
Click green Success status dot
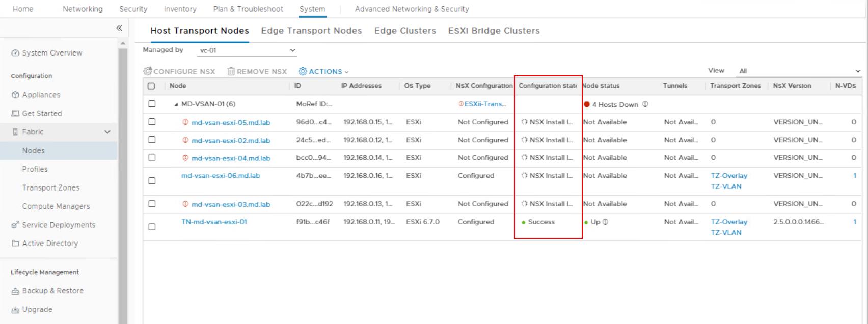523,222
